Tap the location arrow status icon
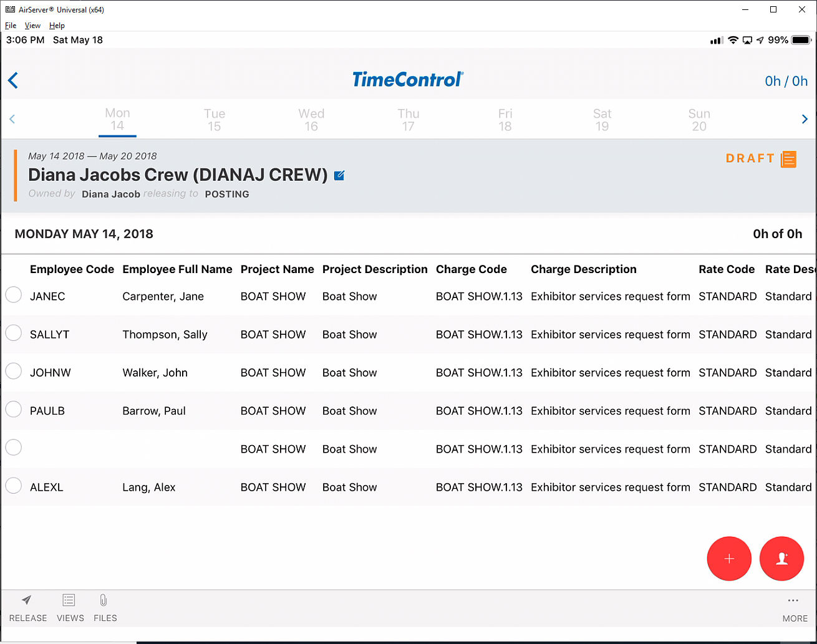 tap(760, 40)
